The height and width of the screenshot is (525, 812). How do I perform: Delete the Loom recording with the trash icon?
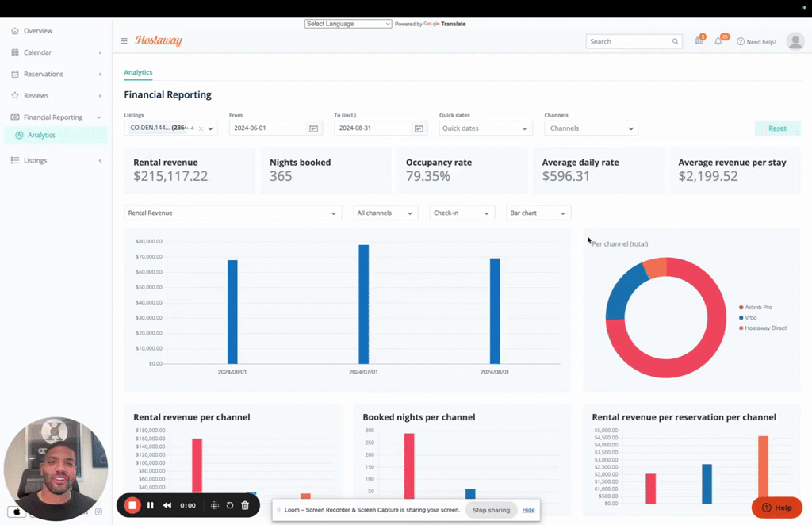tap(246, 505)
